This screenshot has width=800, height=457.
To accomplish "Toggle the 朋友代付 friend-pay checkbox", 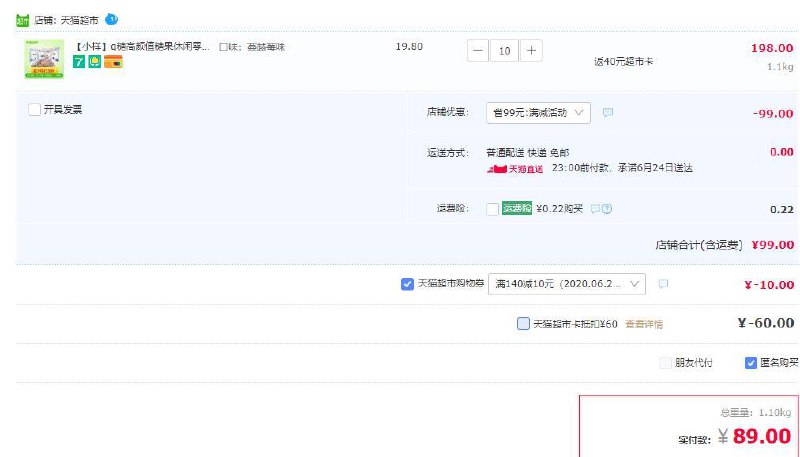I will click(665, 363).
